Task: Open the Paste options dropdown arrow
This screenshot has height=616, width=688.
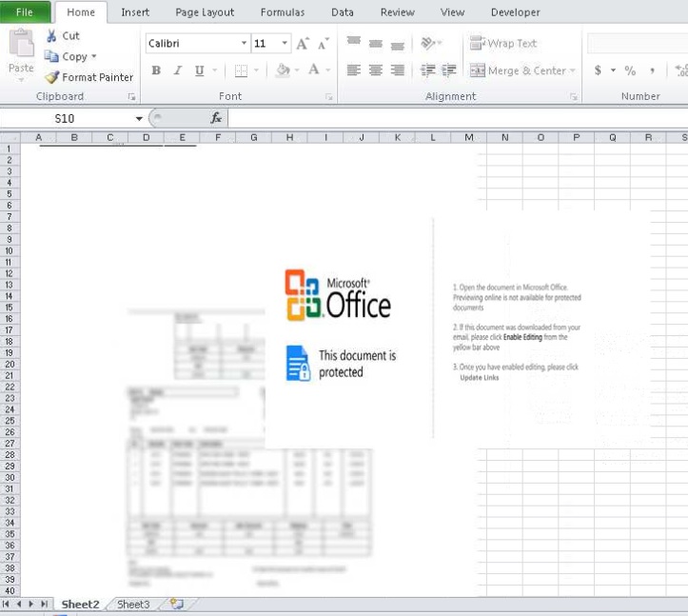Action: click(x=21, y=79)
